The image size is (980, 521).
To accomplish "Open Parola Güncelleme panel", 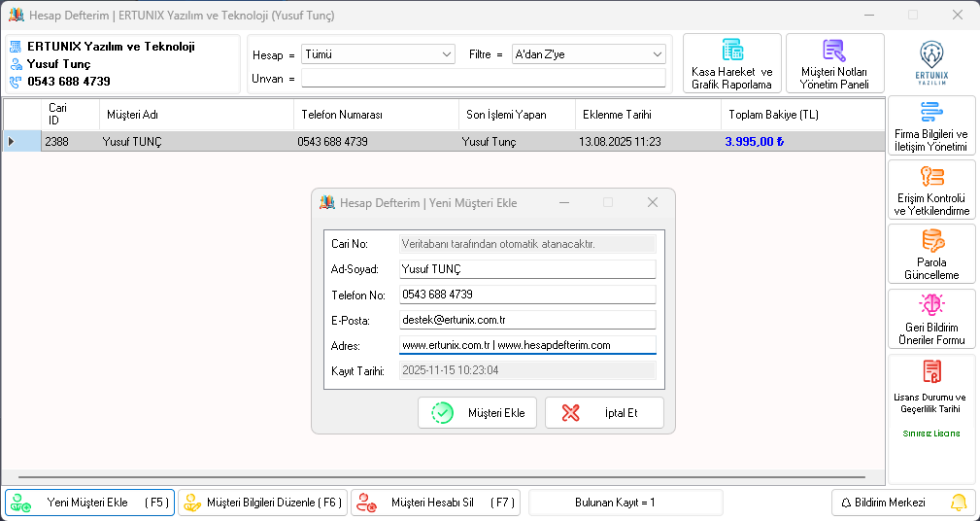I will click(930, 255).
